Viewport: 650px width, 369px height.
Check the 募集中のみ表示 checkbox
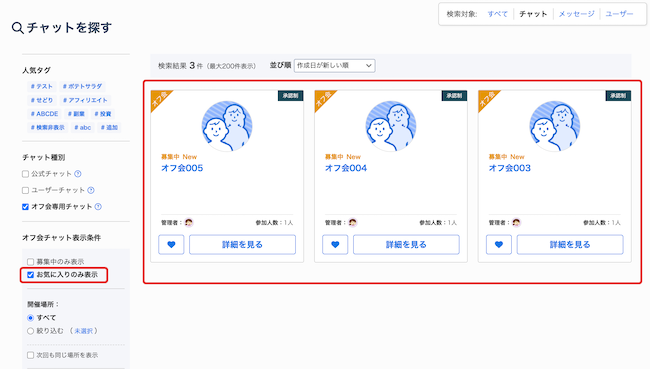click(x=30, y=262)
